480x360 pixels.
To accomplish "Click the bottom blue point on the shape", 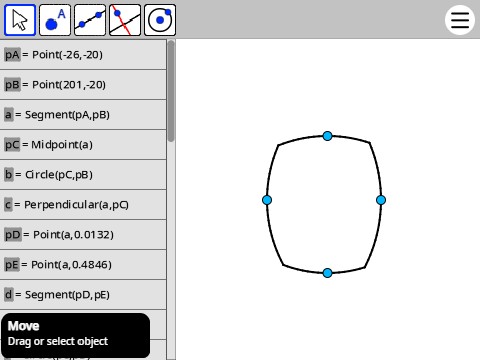I will click(x=327, y=273).
